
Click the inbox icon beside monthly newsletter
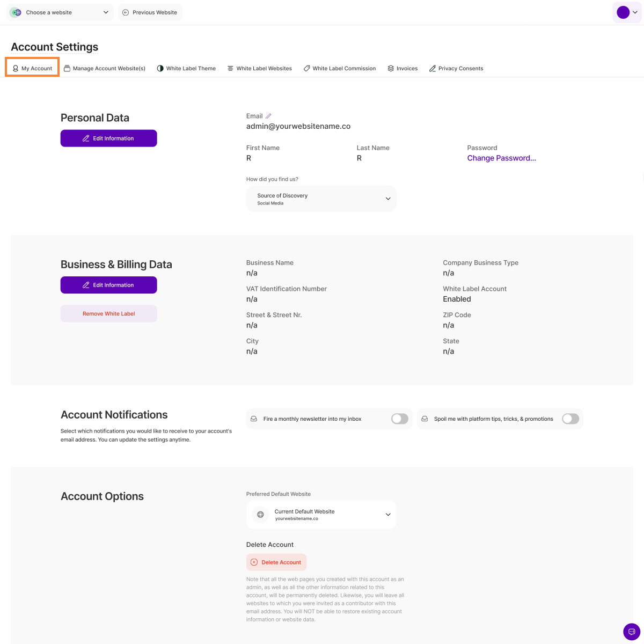coord(254,419)
